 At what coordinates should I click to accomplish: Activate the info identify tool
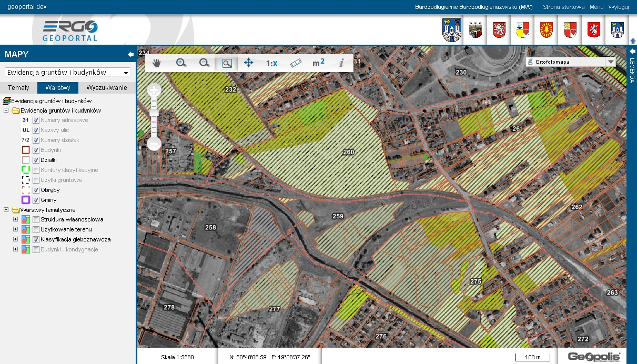click(341, 63)
